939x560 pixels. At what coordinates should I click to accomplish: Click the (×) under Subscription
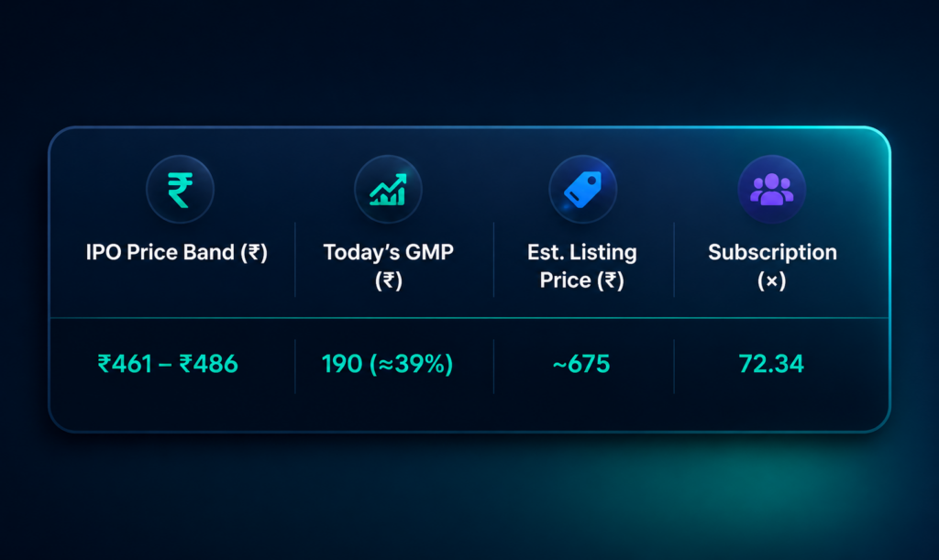(771, 280)
